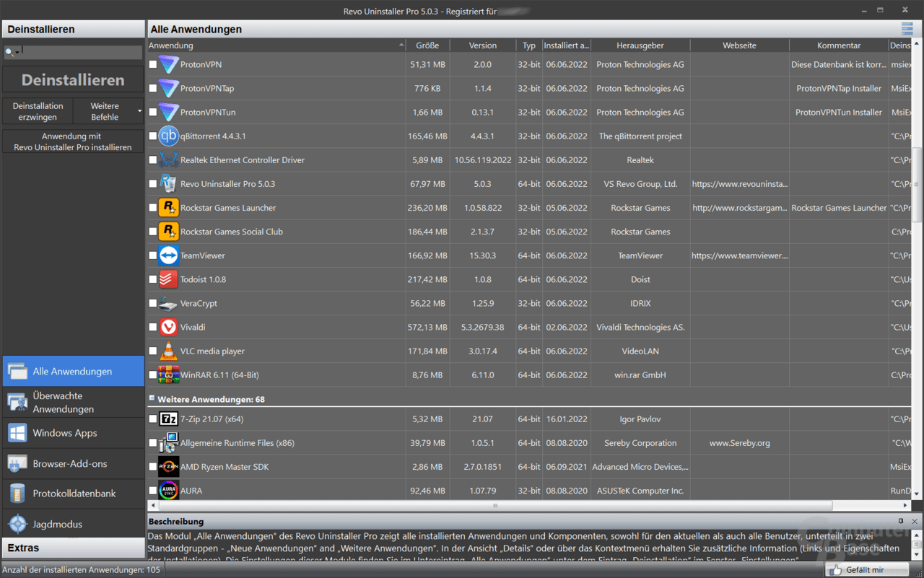Viewport: 924px width, 578px height.
Task: Sort by the Größe column header
Action: 427,45
